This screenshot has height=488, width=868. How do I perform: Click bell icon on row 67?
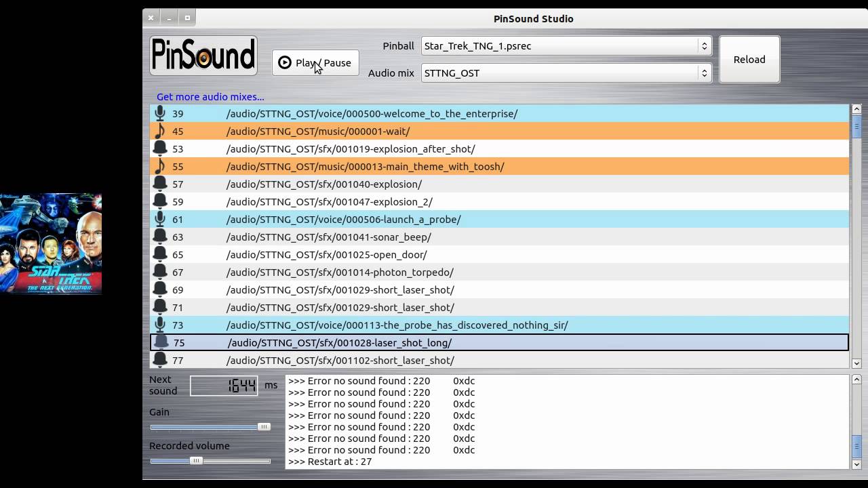pyautogui.click(x=160, y=272)
